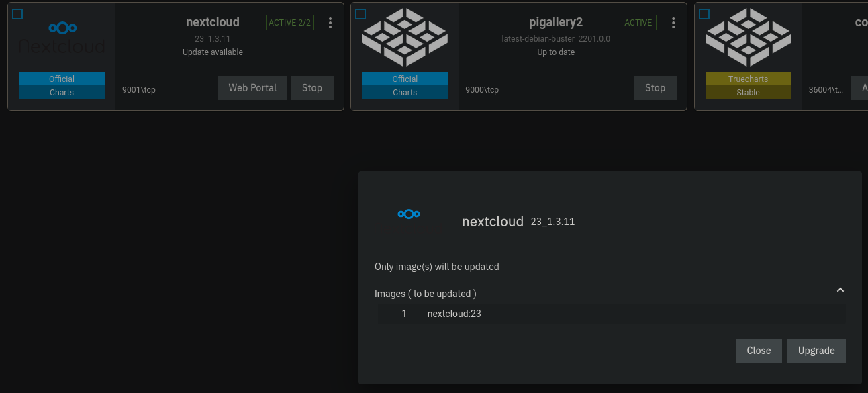Click the version 23_1.3.11 on nextcloud card
This screenshot has height=393, width=868.
213,39
